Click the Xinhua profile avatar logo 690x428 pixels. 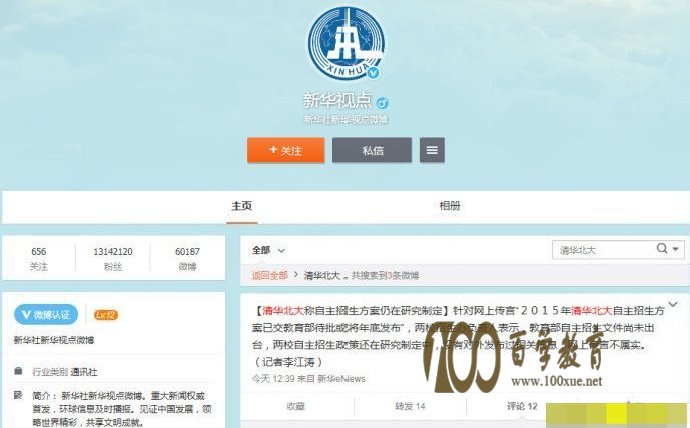346,43
